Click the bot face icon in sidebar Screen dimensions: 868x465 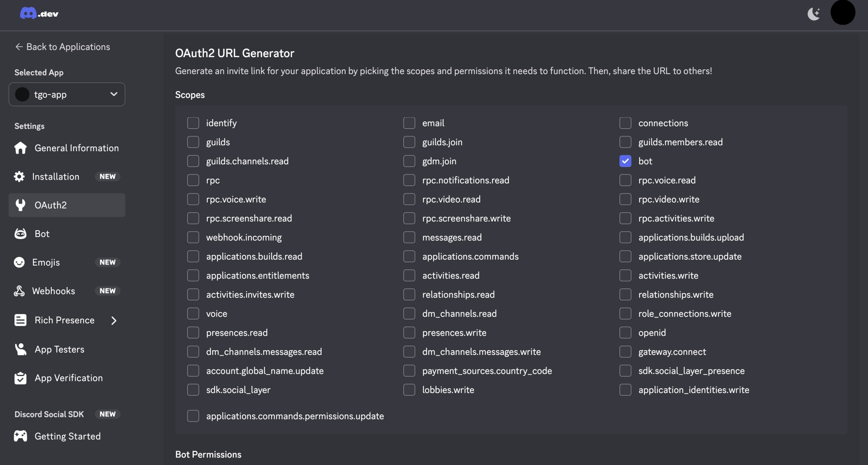[x=21, y=233]
